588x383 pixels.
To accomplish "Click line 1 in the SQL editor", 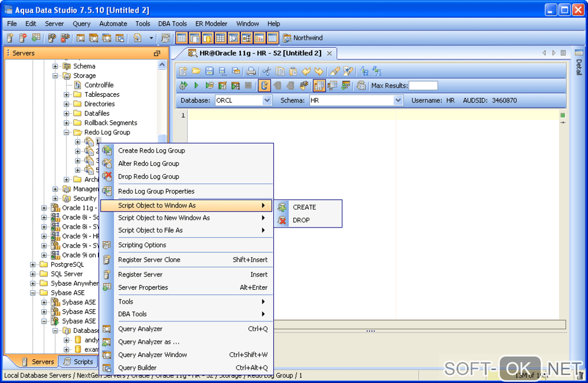I will pyautogui.click(x=373, y=115).
